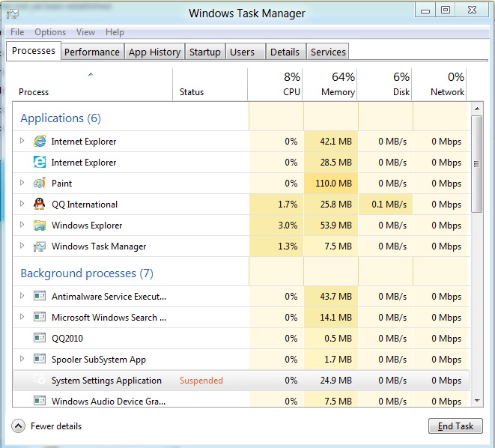The height and width of the screenshot is (448, 495).
Task: Switch to the Details tab
Action: pyautogui.click(x=286, y=52)
